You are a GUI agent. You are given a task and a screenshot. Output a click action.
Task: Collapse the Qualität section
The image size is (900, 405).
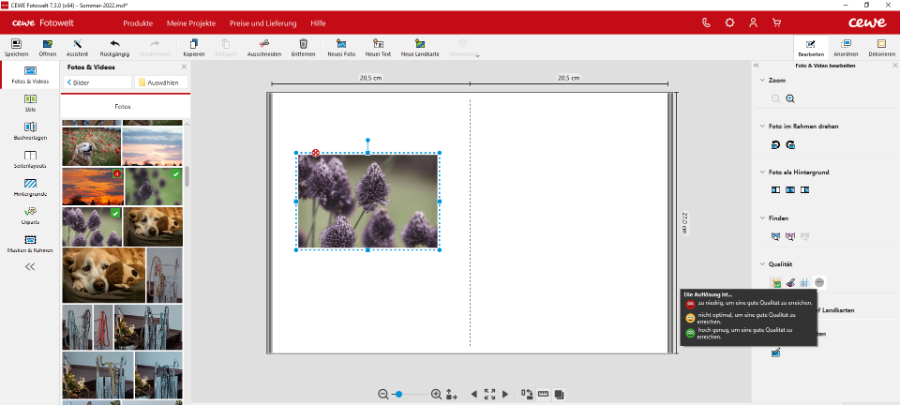(x=762, y=264)
